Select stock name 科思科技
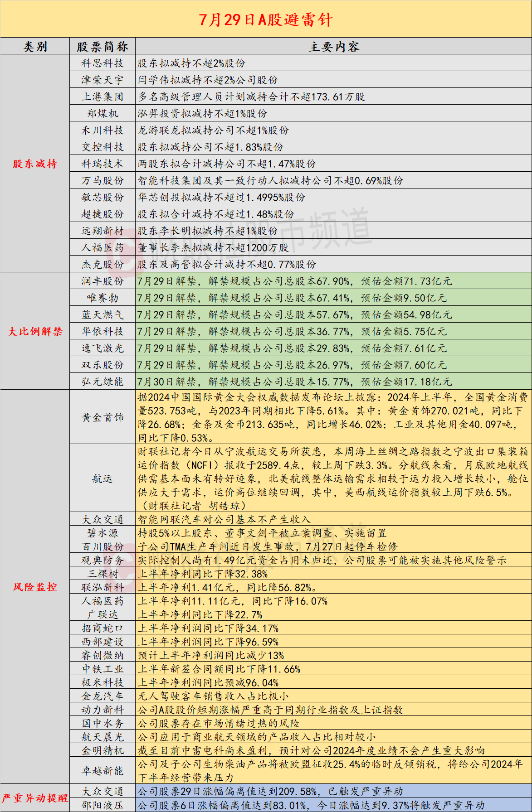Image resolution: width=532 pixels, height=812 pixels. [102, 63]
